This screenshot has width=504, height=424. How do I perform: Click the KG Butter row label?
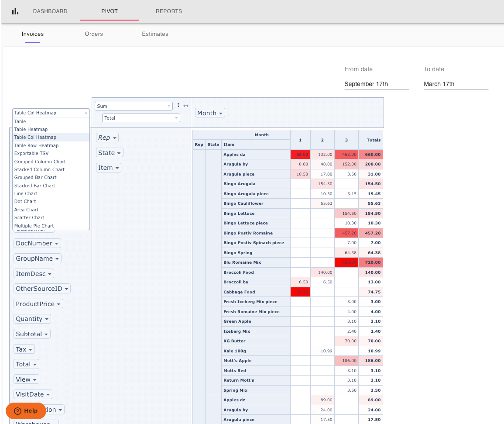click(x=256, y=341)
